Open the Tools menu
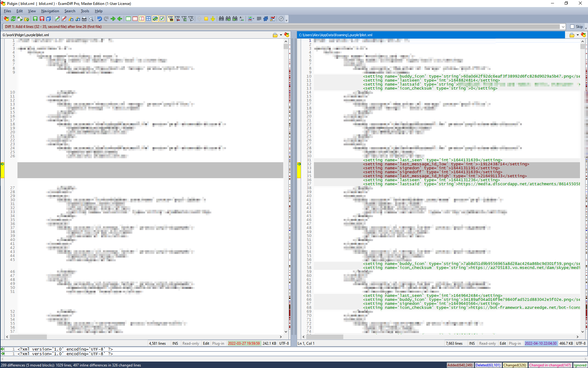 pyautogui.click(x=85, y=11)
